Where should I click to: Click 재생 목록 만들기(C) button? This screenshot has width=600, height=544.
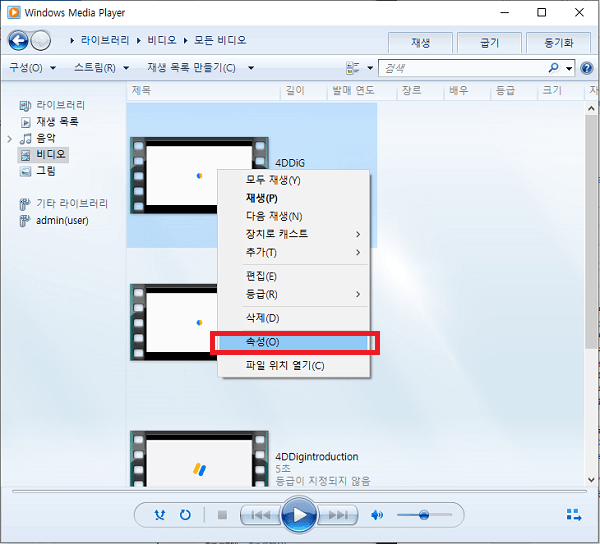click(191, 68)
